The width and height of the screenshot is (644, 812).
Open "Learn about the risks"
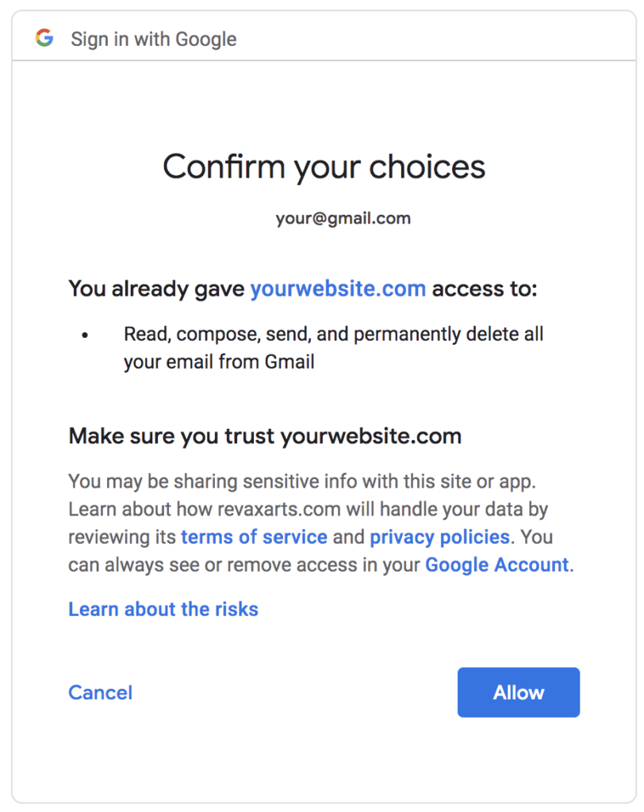[x=163, y=609]
